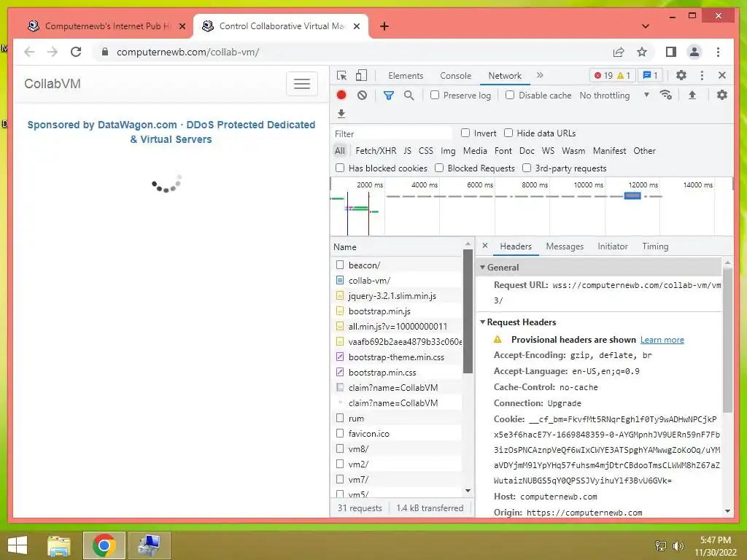Import HAR file with the upload arrow
Image resolution: width=747 pixels, height=560 pixels.
click(692, 95)
